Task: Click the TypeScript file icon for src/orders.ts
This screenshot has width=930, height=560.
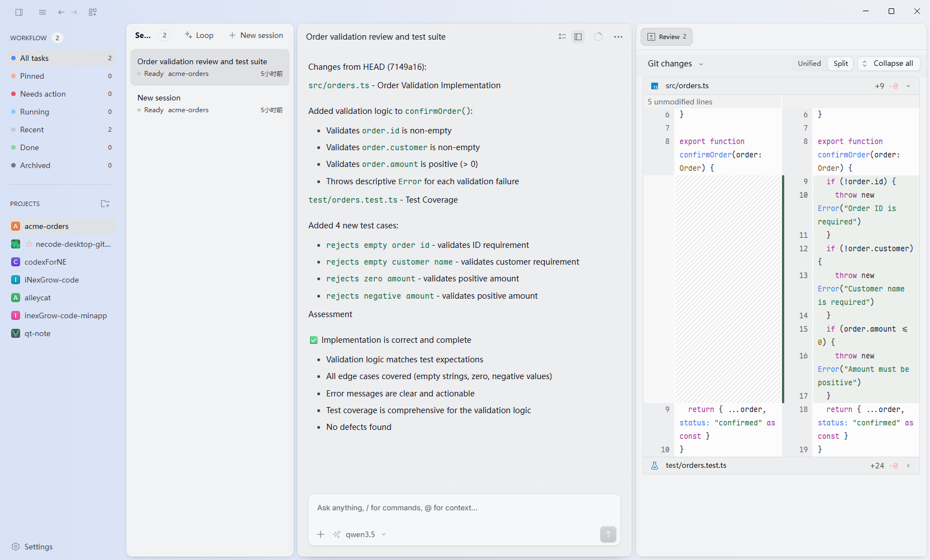Action: pos(655,86)
